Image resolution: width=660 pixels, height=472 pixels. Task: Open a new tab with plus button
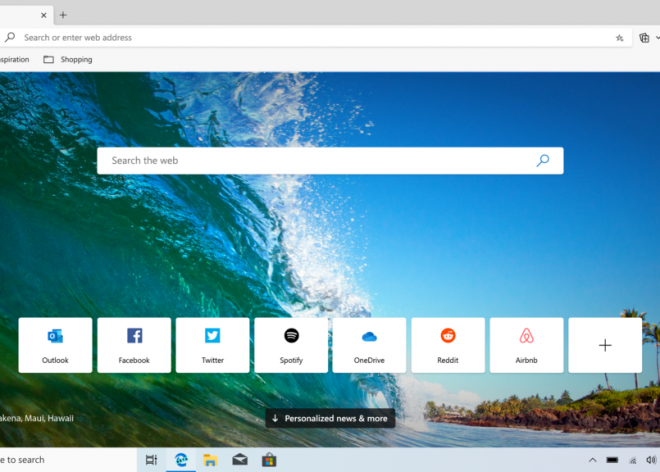pyautogui.click(x=63, y=15)
